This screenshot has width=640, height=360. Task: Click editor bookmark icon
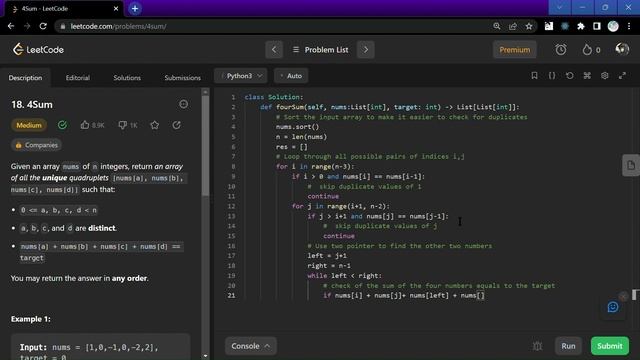[534, 76]
